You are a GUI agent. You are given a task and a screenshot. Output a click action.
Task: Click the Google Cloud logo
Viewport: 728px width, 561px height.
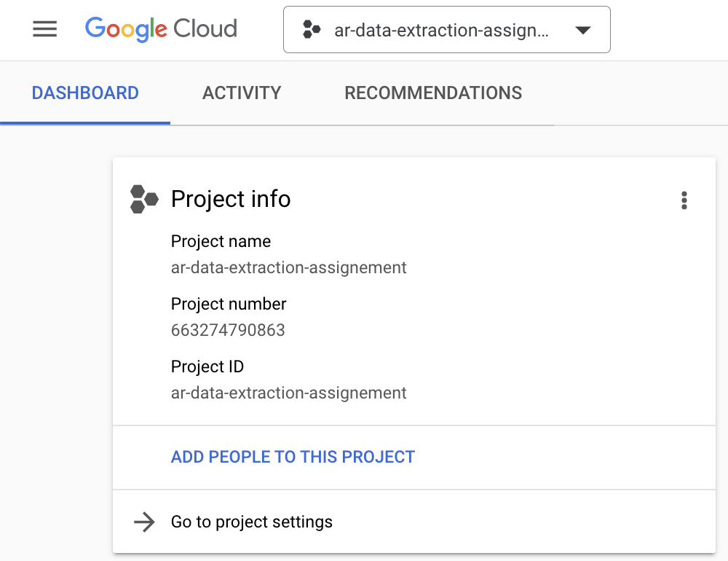pos(161,29)
